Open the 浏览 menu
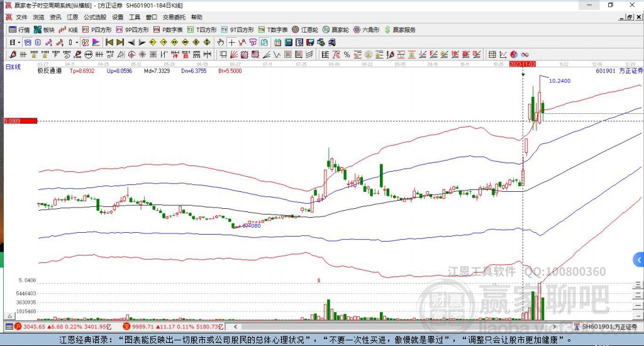The width and height of the screenshot is (644, 346). pos(38,17)
